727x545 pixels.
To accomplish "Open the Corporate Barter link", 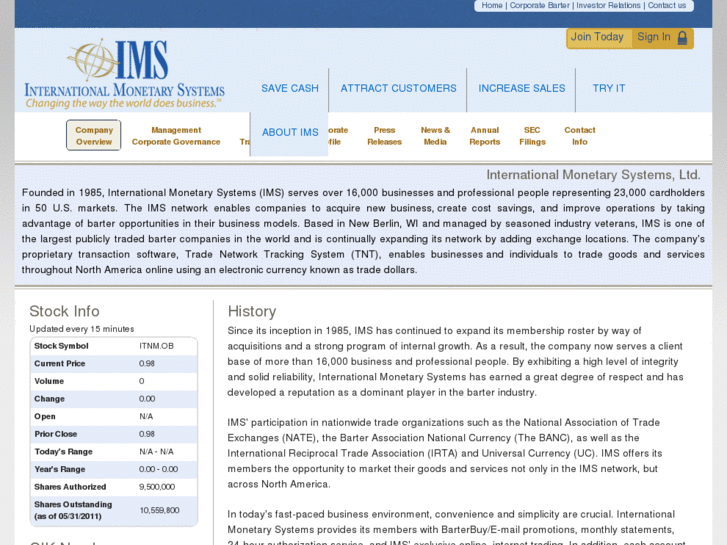I will tap(540, 5).
